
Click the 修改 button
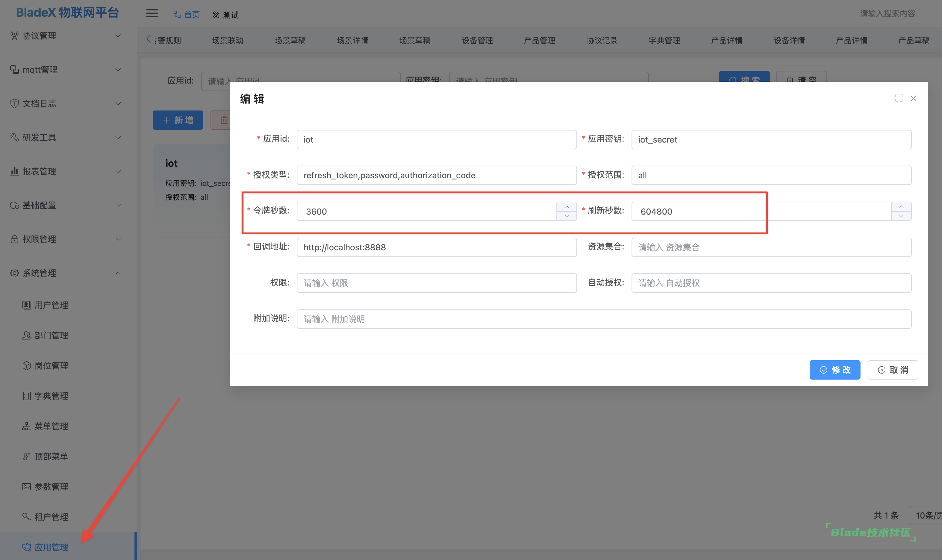pyautogui.click(x=834, y=370)
